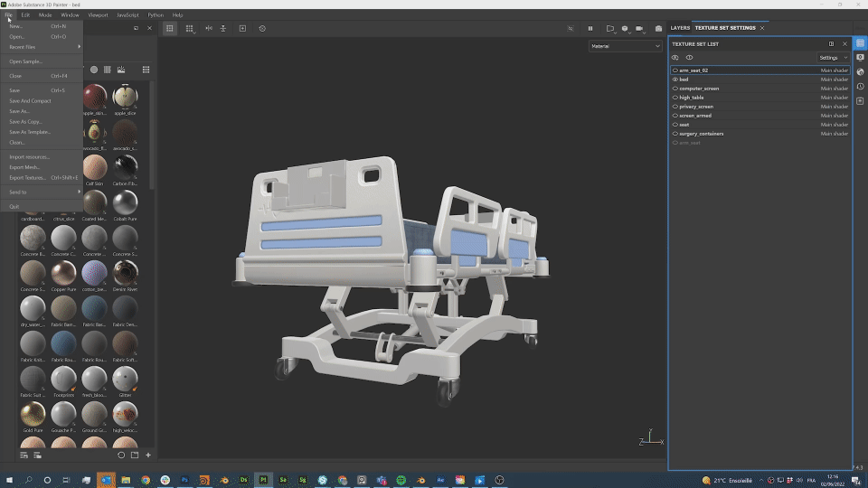Open Chrome from the Windows taskbar

coord(146,480)
